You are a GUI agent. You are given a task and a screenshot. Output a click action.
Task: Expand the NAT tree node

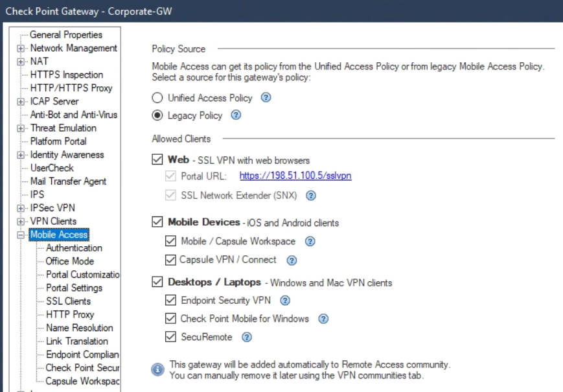[21, 62]
